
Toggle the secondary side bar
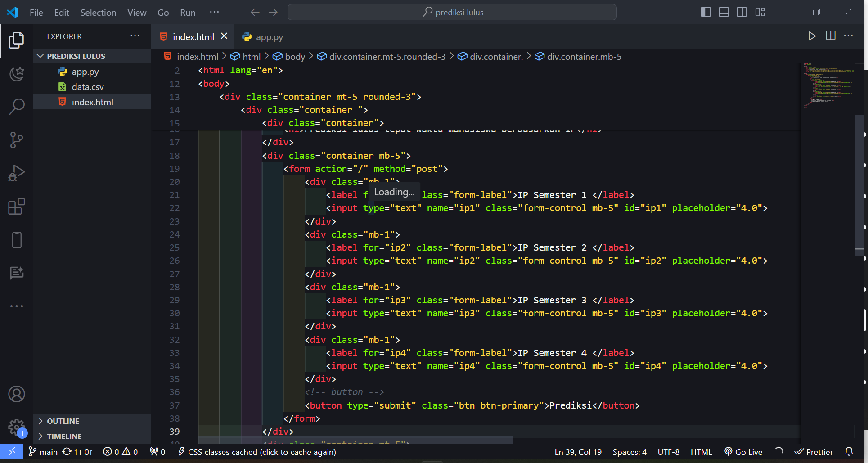742,12
